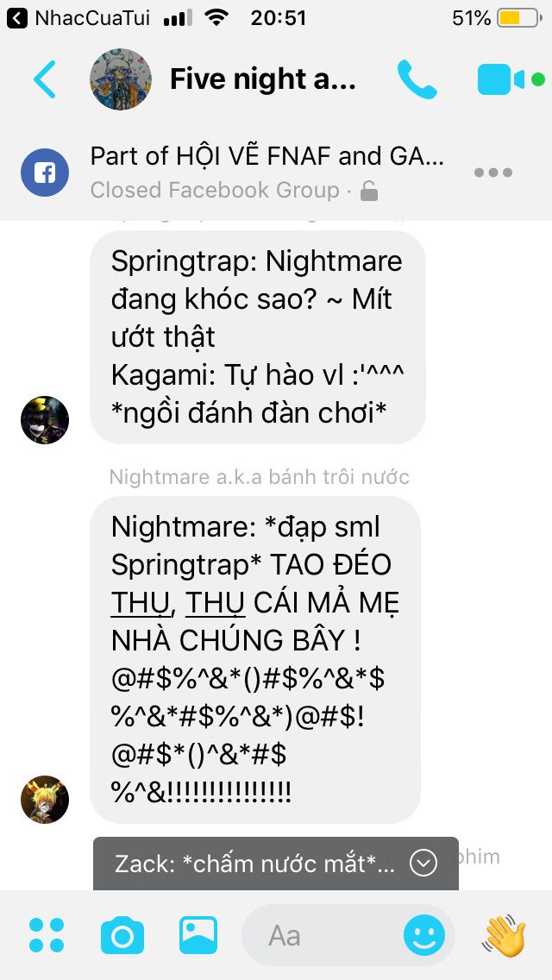Screen dimensions: 552x980
Task: Tap the Nightmare sender's yellow-haired avatar
Action: (44, 800)
